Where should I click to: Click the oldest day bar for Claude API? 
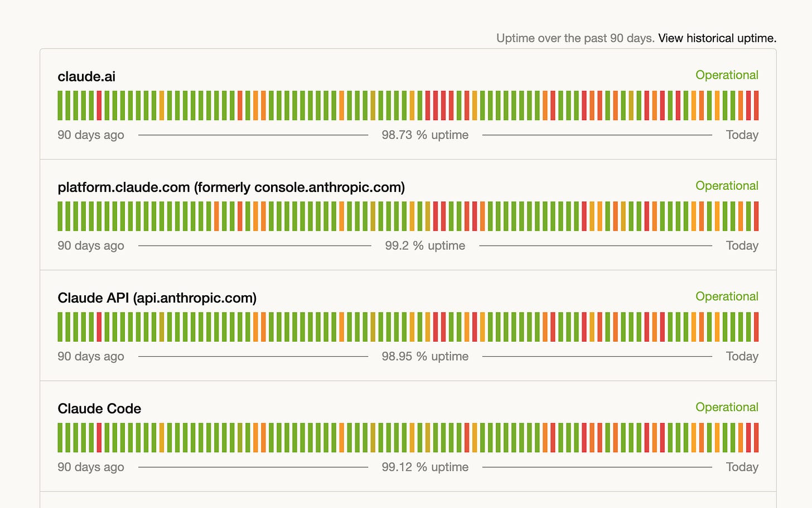point(60,327)
